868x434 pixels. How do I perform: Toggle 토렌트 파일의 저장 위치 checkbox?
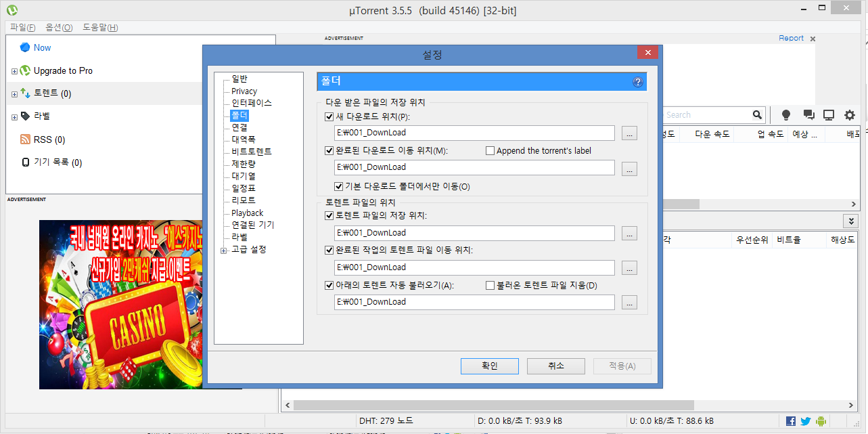[329, 215]
